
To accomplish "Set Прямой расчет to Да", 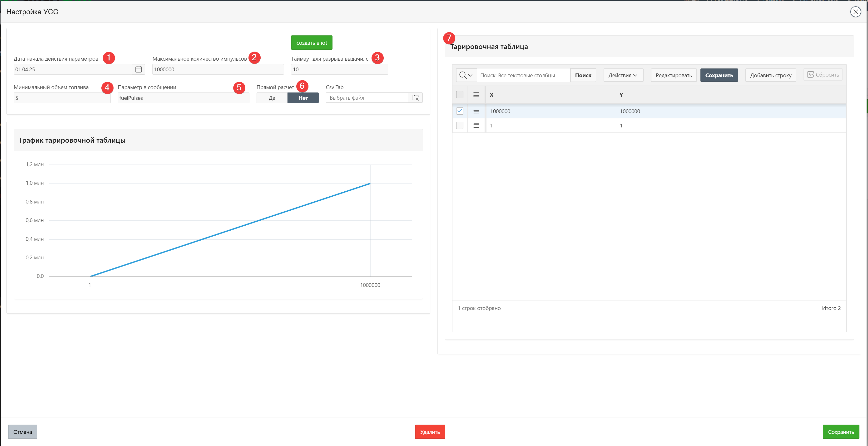I will point(272,98).
